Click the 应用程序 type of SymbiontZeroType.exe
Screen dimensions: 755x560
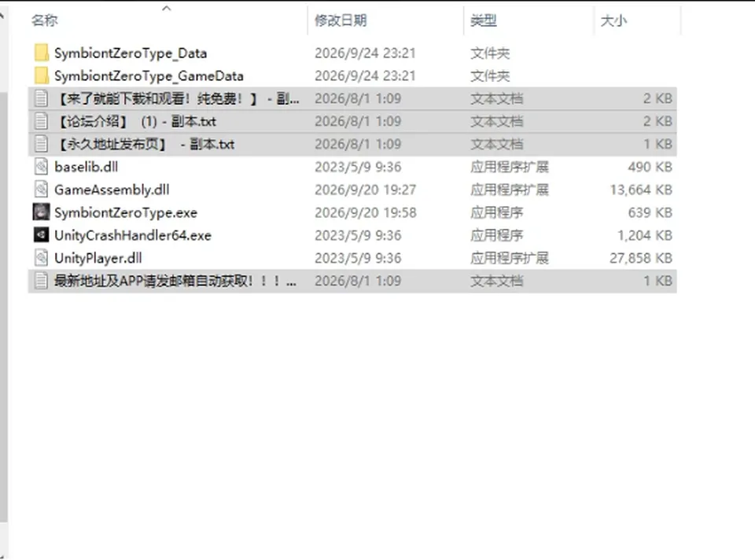[496, 212]
